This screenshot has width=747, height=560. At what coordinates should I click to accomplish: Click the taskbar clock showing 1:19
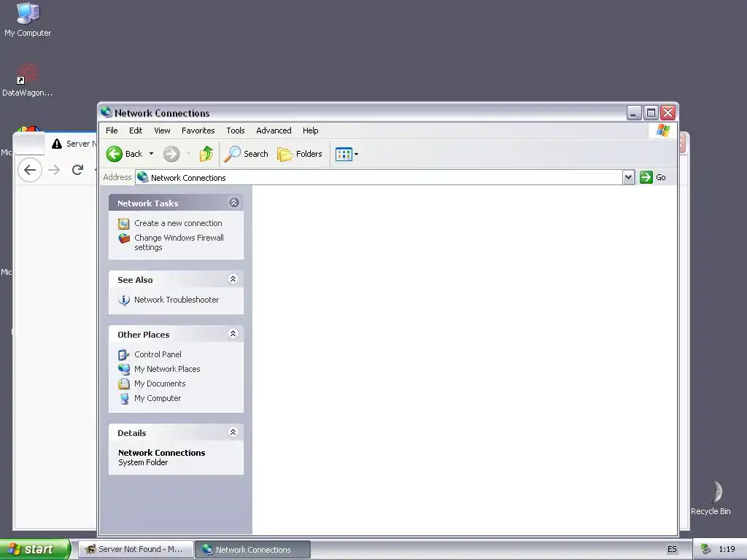coord(727,550)
